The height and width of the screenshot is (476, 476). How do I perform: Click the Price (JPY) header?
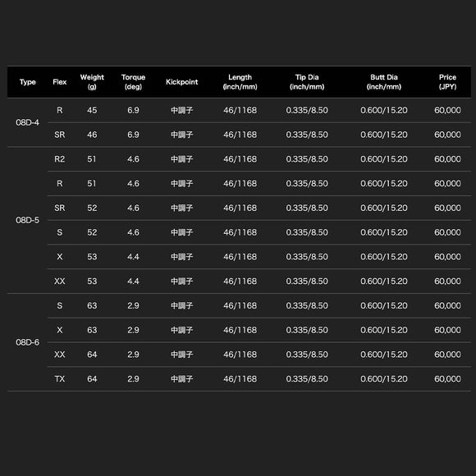(447, 82)
